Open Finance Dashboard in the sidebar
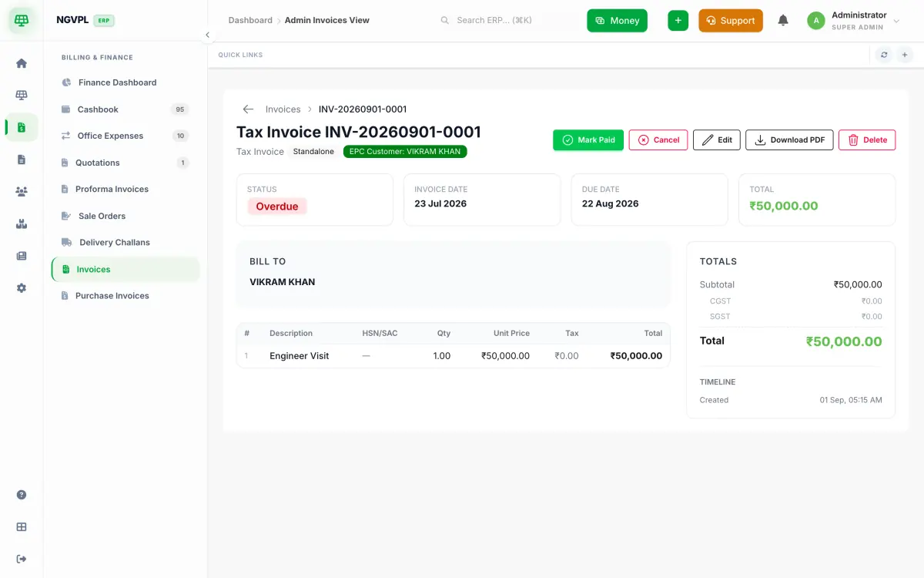 [x=126, y=82]
